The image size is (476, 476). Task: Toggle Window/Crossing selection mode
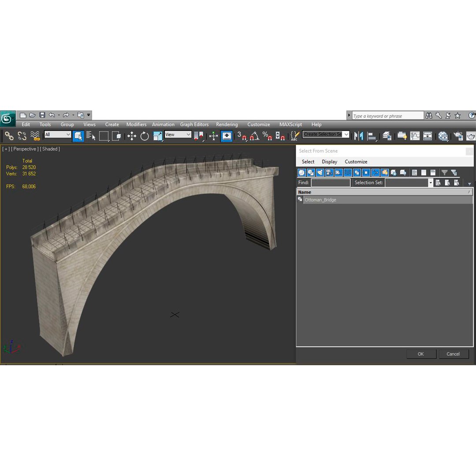116,136
